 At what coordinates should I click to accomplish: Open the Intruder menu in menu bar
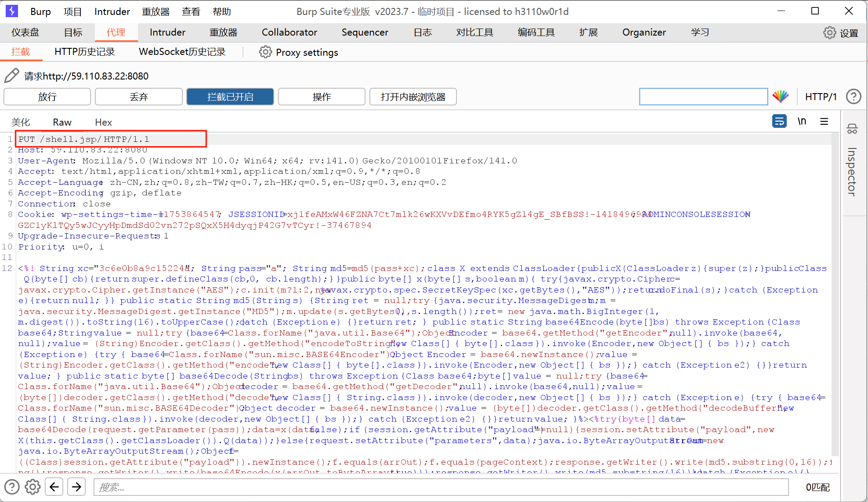click(x=112, y=11)
